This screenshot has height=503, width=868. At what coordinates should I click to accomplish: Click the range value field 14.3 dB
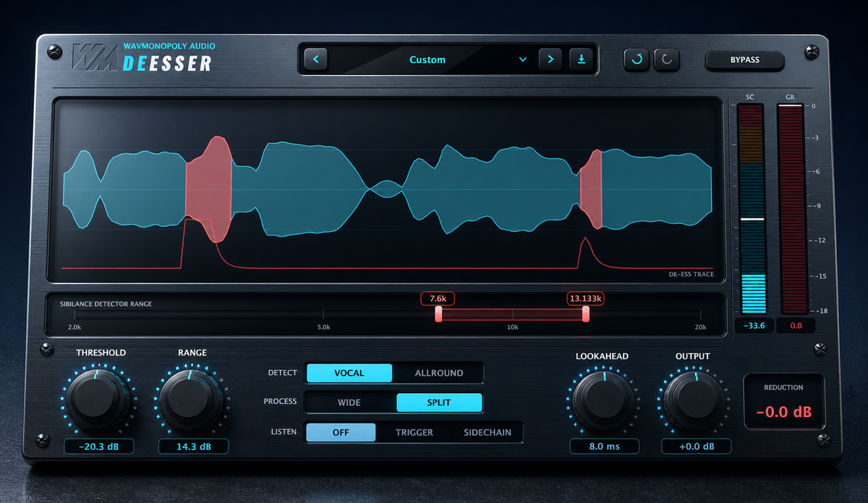point(192,447)
